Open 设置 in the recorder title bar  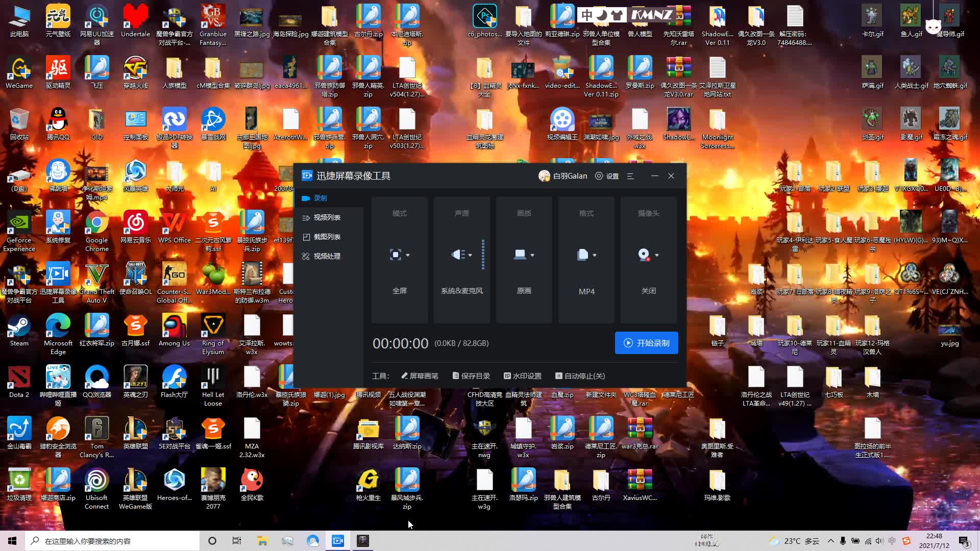pos(607,176)
